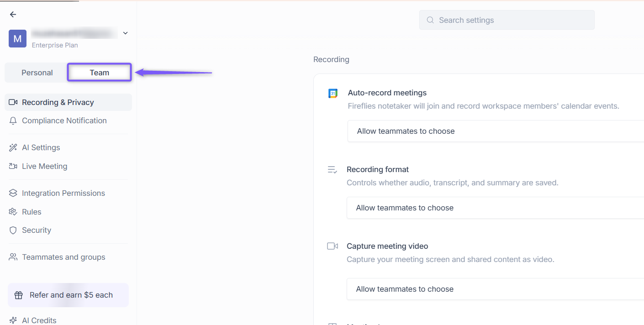The height and width of the screenshot is (325, 644).
Task: Click the stacked layers icon for Integration Permissions
Action: [13, 194]
